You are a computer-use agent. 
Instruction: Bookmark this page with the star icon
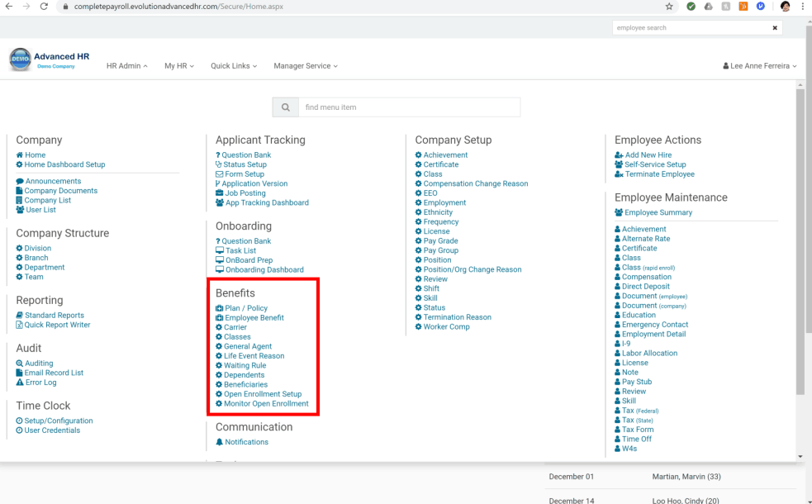[669, 7]
